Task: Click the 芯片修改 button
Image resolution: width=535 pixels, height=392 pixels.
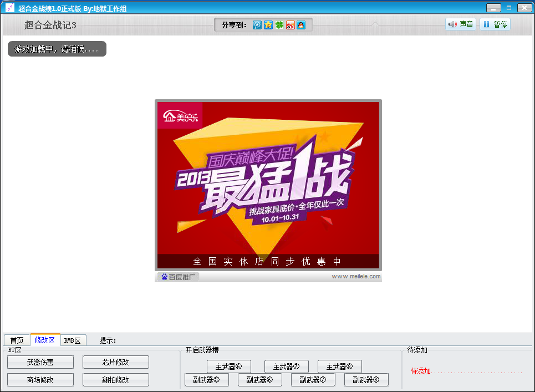Action: pyautogui.click(x=116, y=362)
